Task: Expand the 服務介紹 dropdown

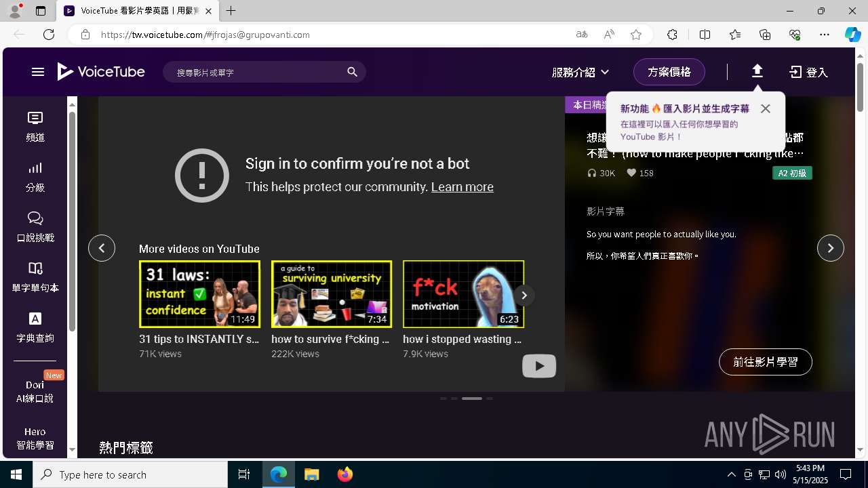Action: coord(580,72)
